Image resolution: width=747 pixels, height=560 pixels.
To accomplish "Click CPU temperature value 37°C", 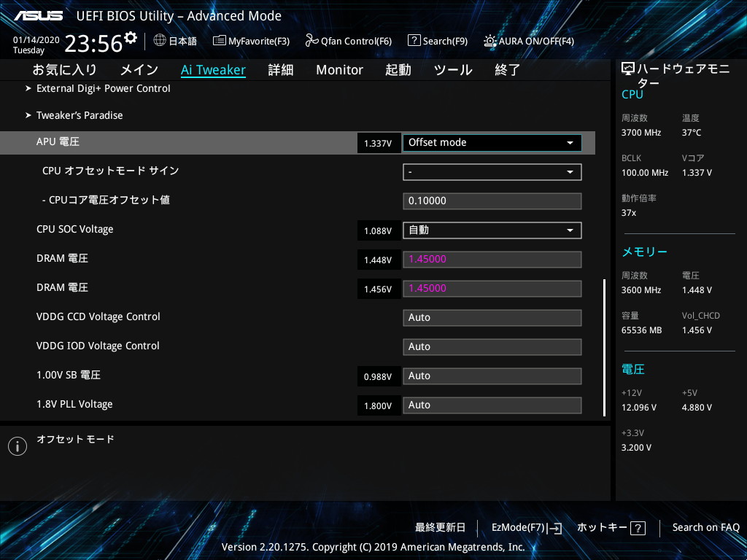I will tap(692, 133).
